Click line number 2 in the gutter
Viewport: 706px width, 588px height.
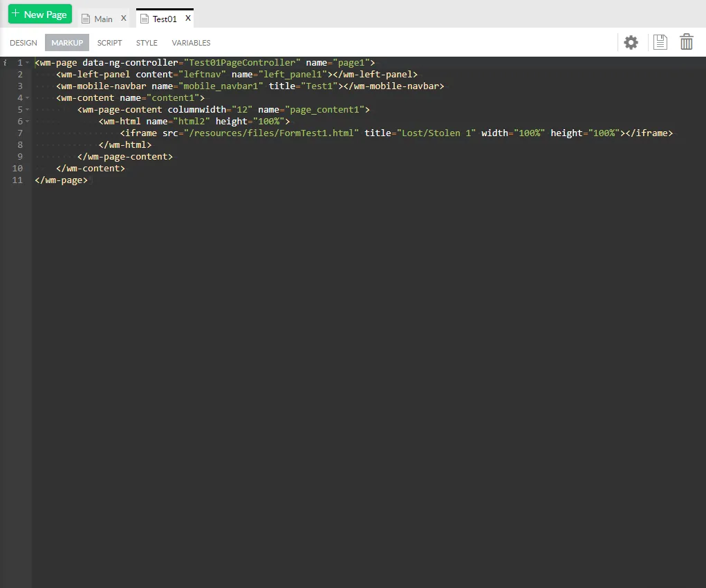tap(20, 74)
